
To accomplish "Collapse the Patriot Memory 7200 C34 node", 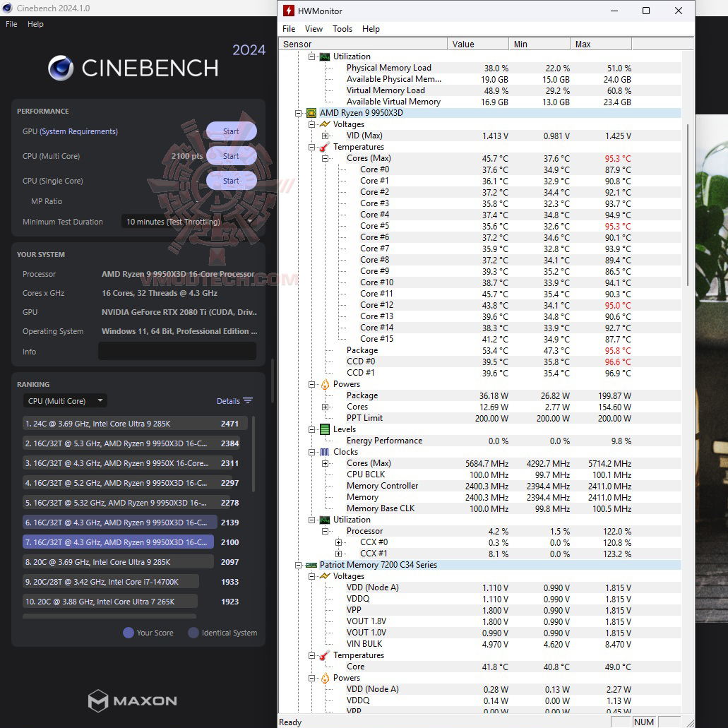I will (298, 565).
